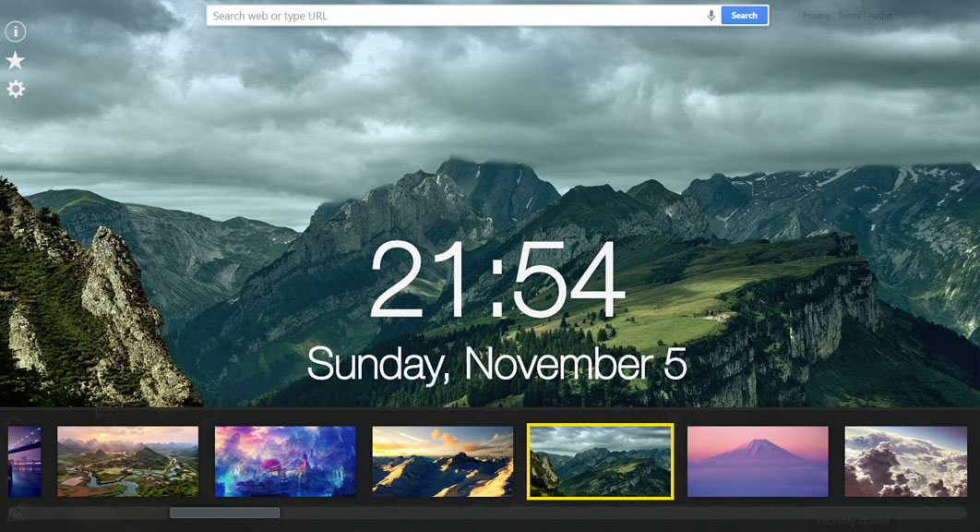
Task: Activate voice search microphone icon
Action: coord(711,16)
